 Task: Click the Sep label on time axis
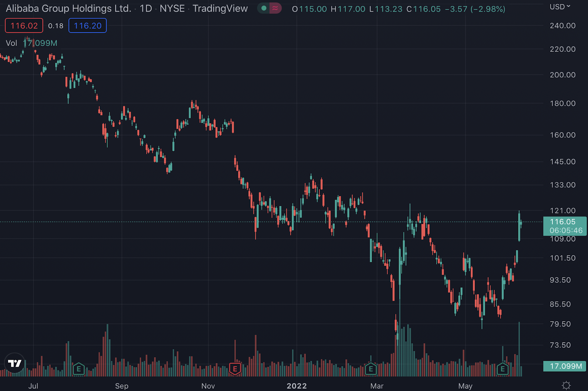tap(122, 386)
